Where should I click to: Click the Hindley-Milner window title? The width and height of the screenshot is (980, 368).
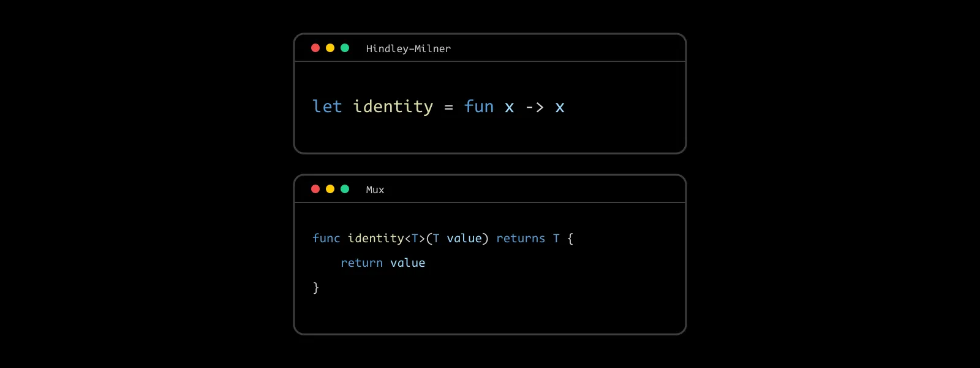pos(409,49)
